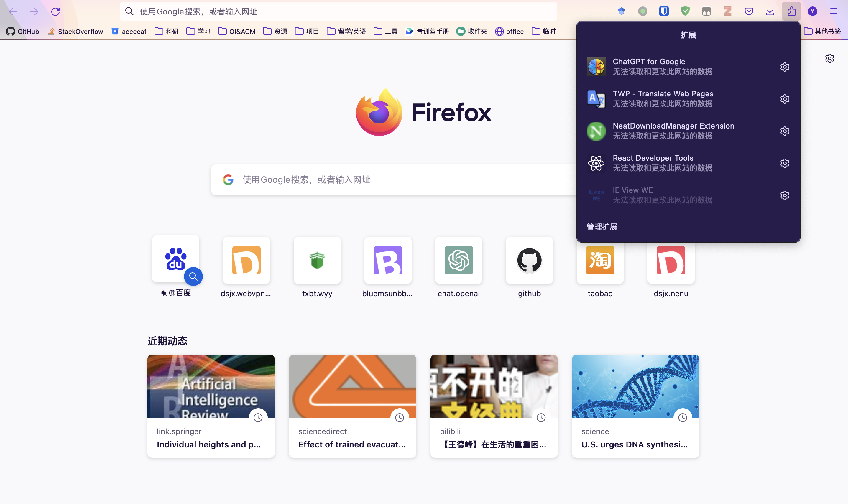Click the reload page icon
The width and height of the screenshot is (848, 504).
coord(55,11)
